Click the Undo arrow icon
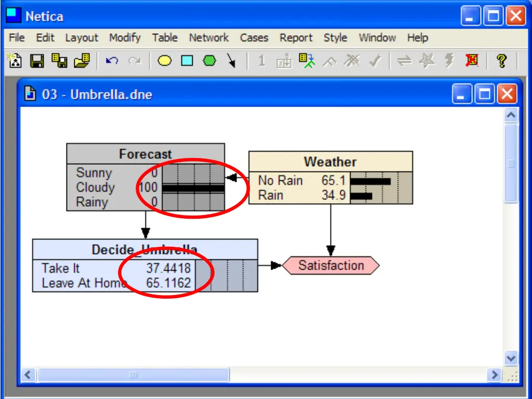Viewport: 532px width, 399px height. click(112, 61)
